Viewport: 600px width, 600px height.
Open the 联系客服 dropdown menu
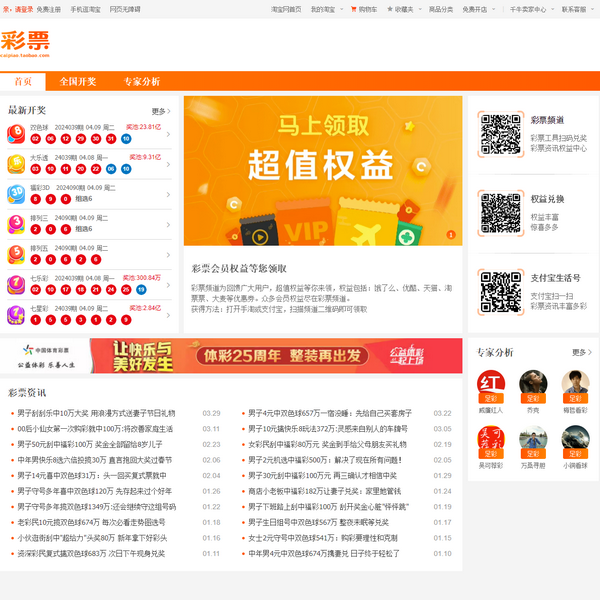coord(576,8)
